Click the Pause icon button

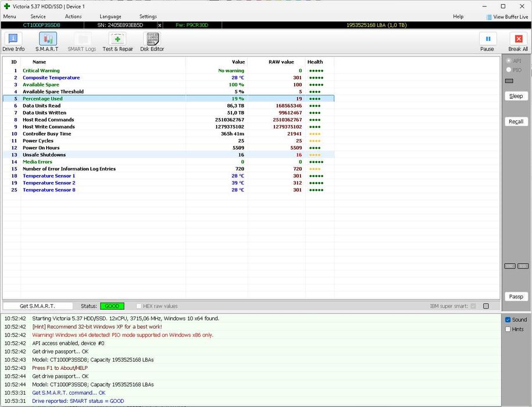coord(488,39)
